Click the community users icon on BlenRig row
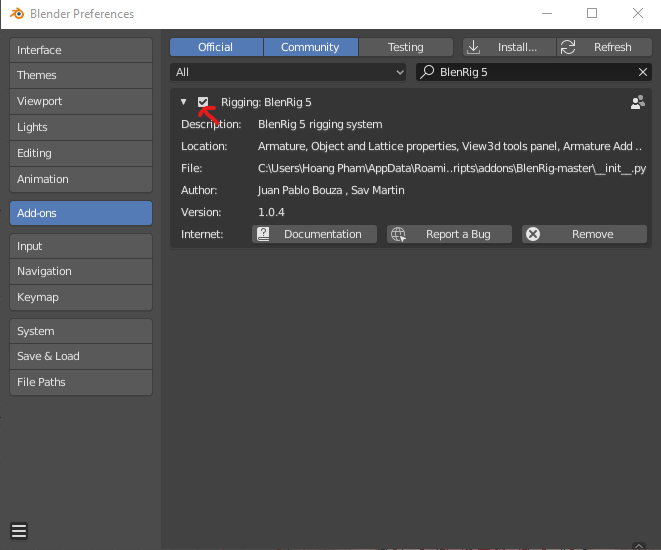 (x=637, y=102)
